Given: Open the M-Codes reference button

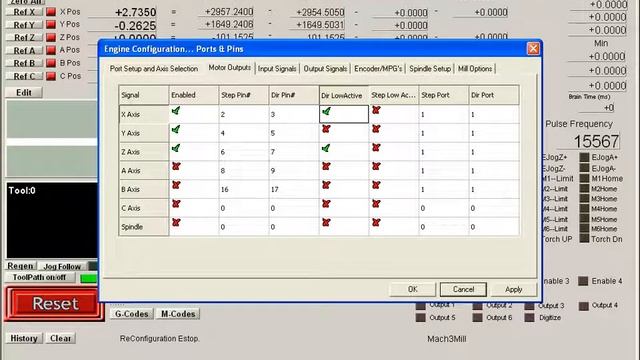Looking at the screenshot, I should point(178,314).
